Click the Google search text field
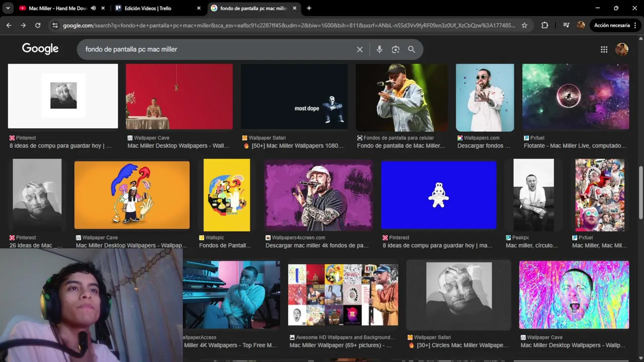 (x=216, y=49)
